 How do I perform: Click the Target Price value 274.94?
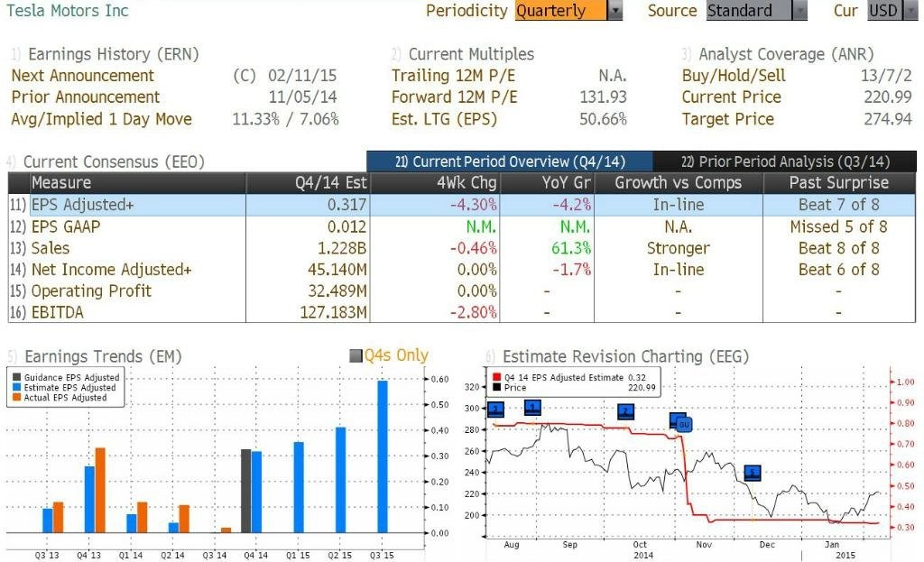tap(888, 119)
